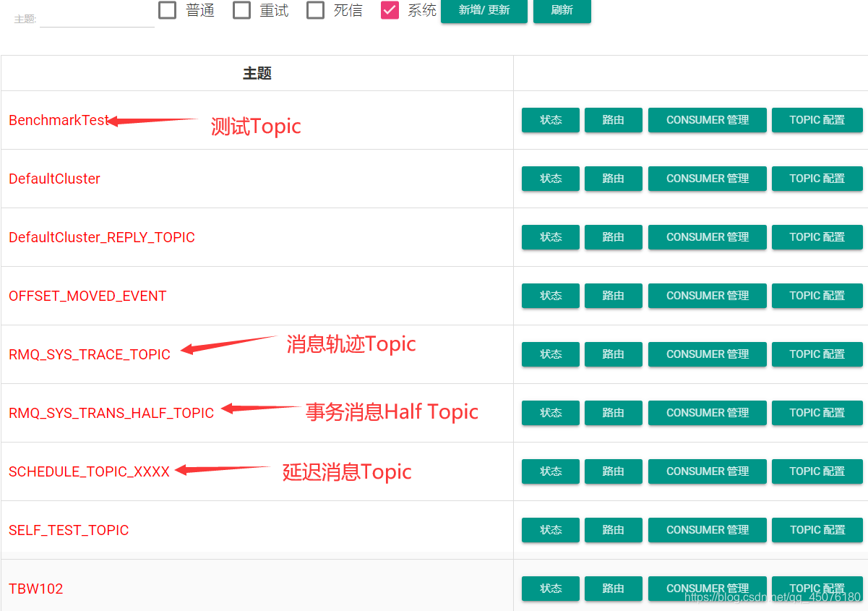Open CONSUMER 管理 for DefaultCluster topic

708,179
